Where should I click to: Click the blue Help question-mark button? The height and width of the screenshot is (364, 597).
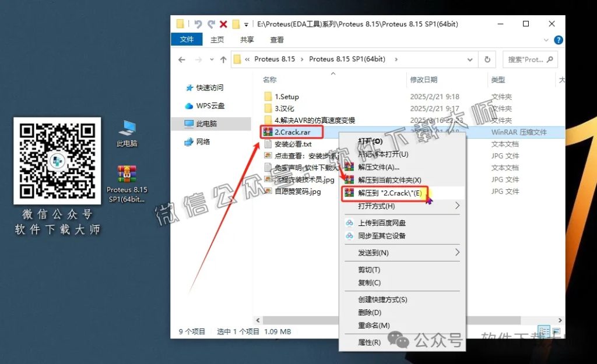[x=558, y=40]
